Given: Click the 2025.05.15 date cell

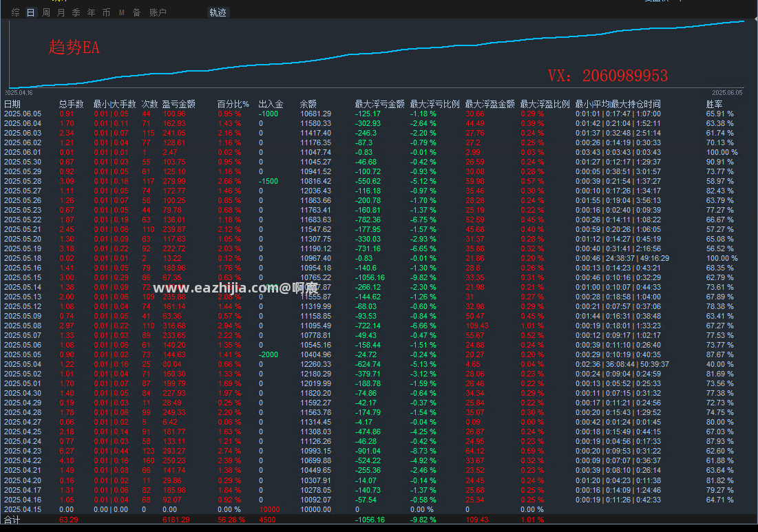Looking at the screenshot, I should tap(23, 277).
